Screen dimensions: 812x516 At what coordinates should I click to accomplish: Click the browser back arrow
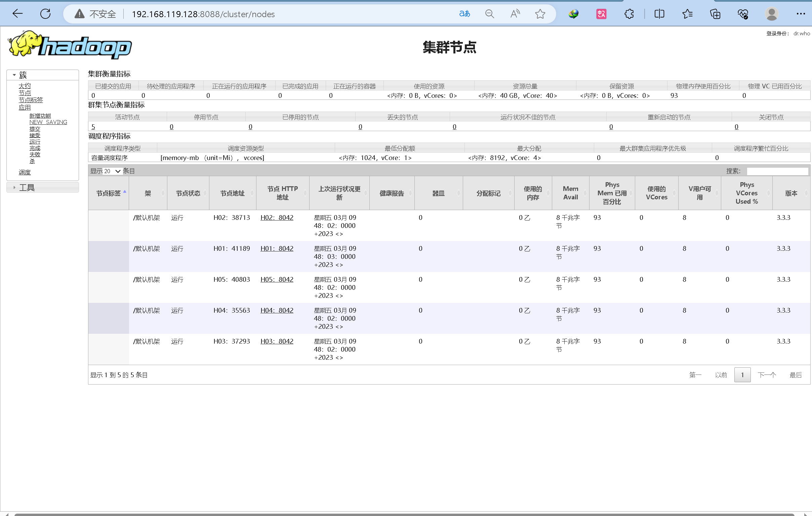click(17, 14)
